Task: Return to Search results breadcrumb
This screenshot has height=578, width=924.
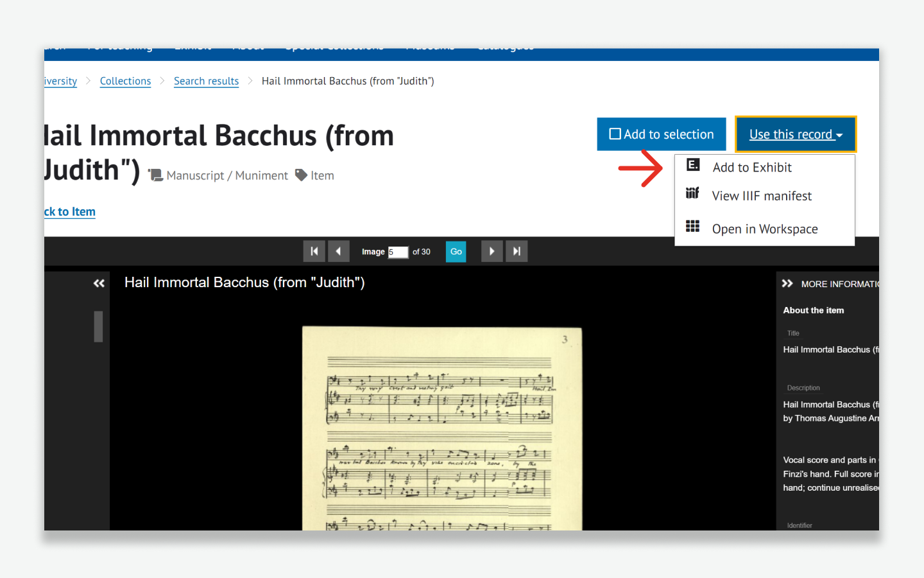Action: pos(206,81)
